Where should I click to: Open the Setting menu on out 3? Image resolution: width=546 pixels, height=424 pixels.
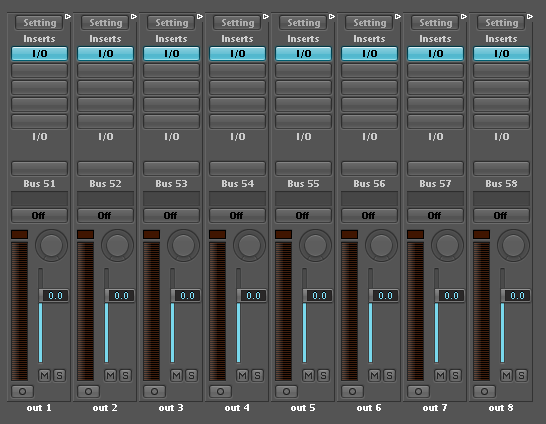click(x=171, y=23)
